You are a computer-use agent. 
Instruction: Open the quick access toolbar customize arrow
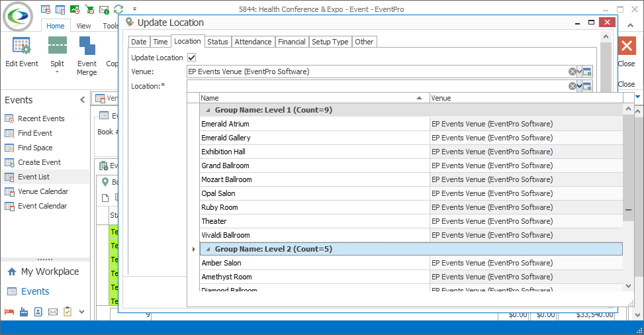click(134, 9)
